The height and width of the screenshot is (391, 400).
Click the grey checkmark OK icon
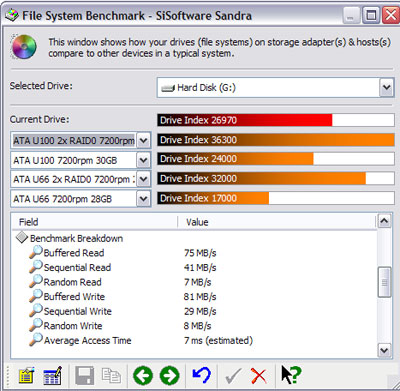click(233, 376)
